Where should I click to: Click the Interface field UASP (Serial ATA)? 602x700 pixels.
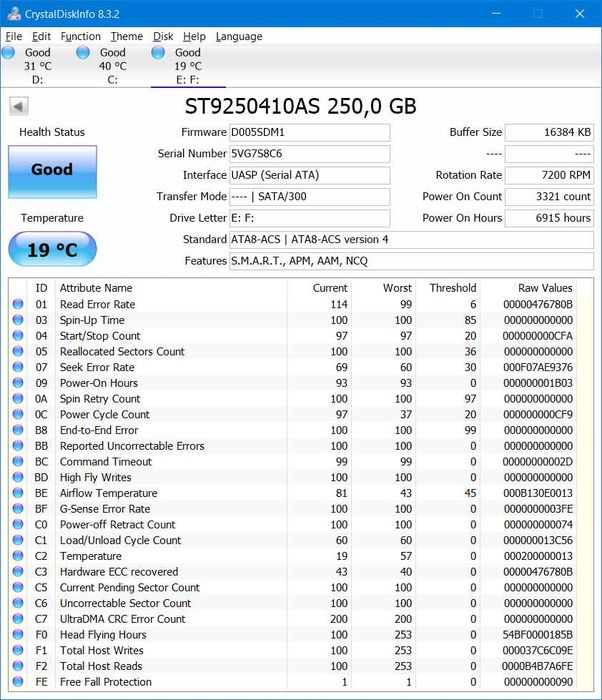click(x=309, y=175)
